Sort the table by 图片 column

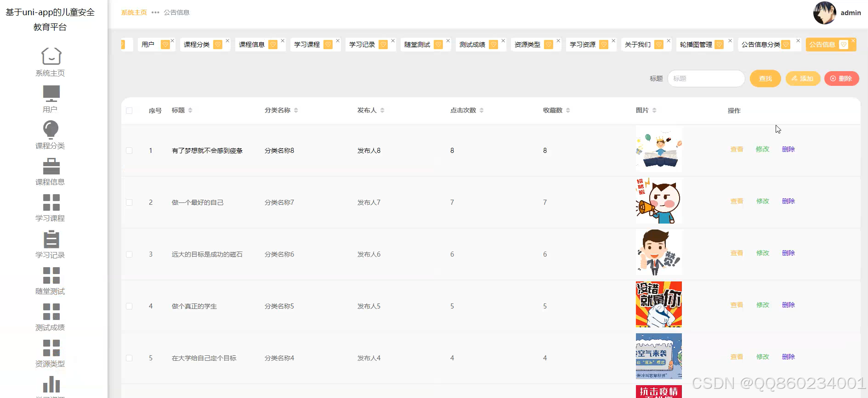pos(654,110)
